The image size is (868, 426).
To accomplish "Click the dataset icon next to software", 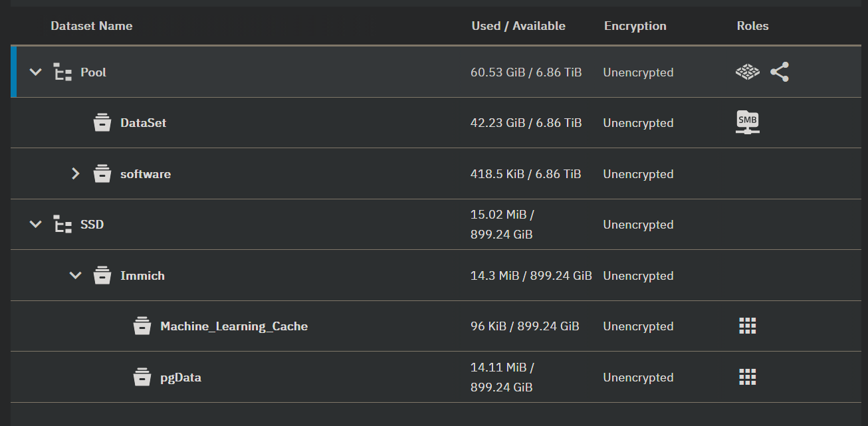I will pyautogui.click(x=102, y=174).
